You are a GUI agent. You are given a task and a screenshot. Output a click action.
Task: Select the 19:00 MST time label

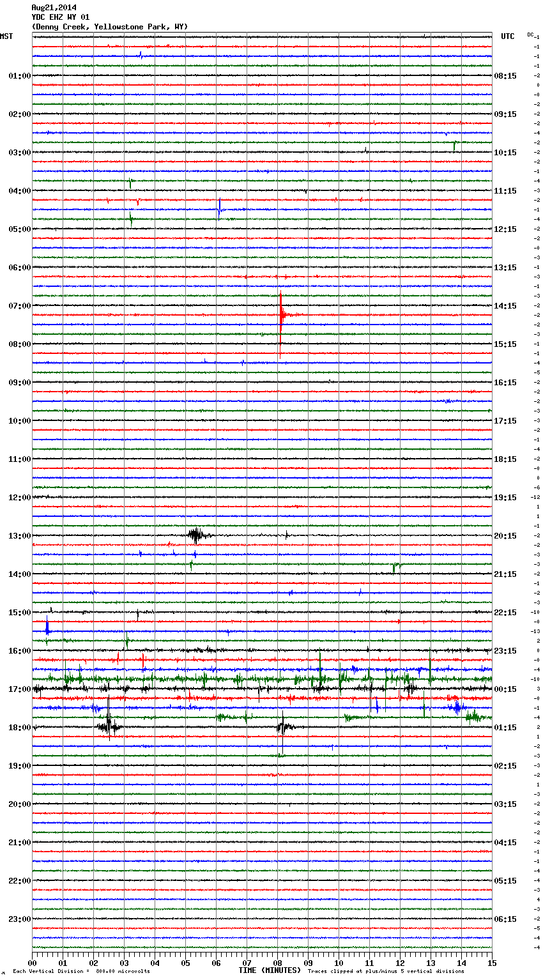tap(19, 766)
